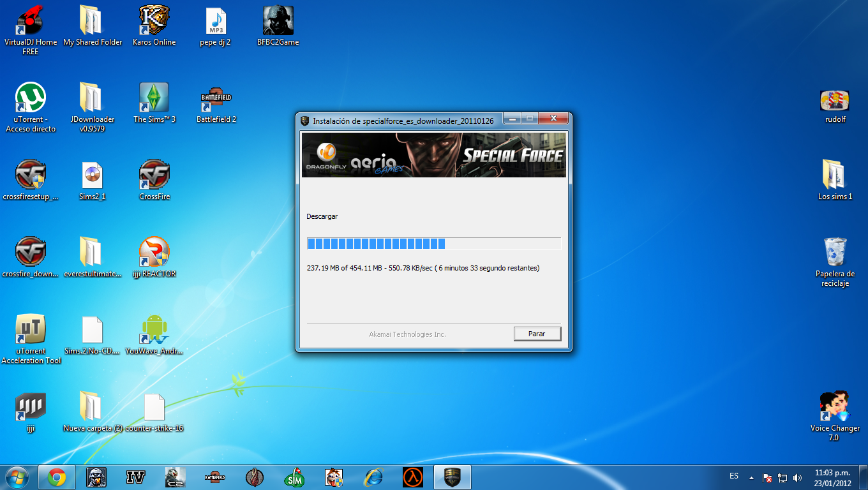Open the VirtualDJ Home FREE shortcut

(x=30, y=31)
